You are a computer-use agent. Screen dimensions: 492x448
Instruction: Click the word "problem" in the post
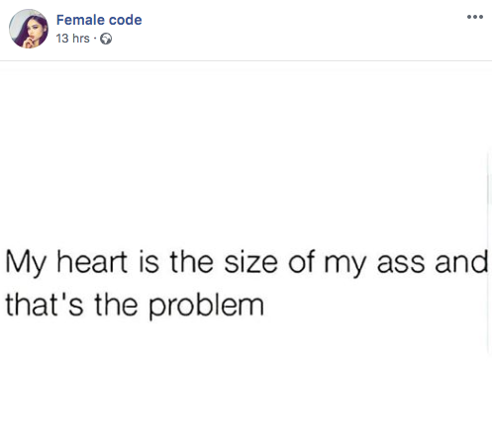[206, 306]
